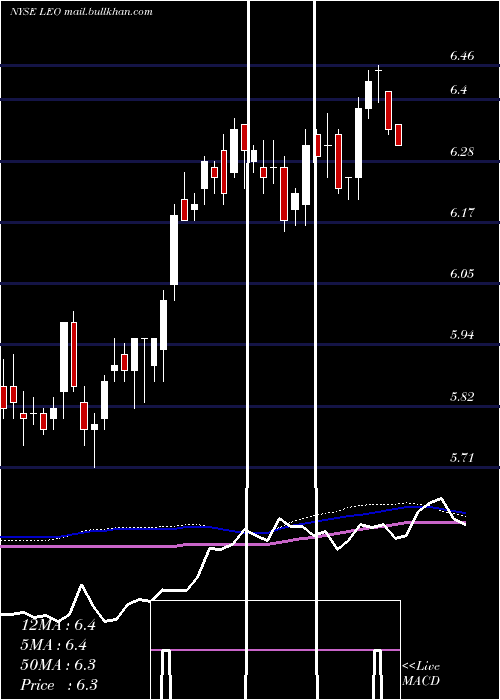Click the 6.4 price axis label

point(458,90)
